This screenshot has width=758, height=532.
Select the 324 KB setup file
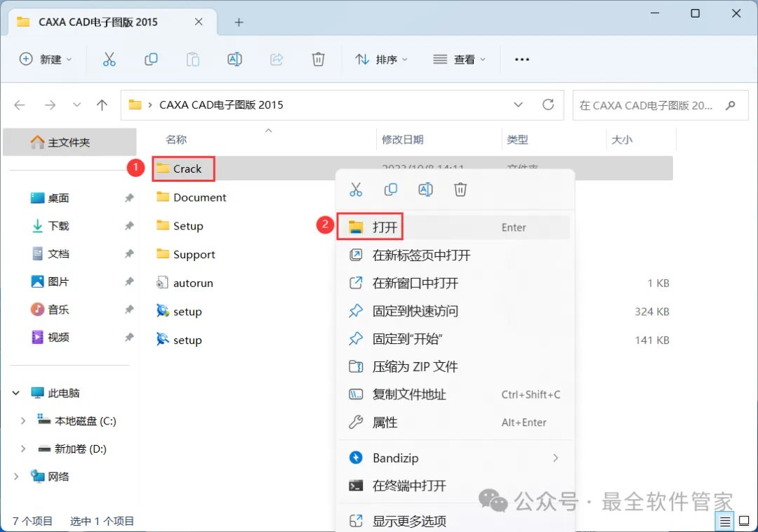pos(179,311)
